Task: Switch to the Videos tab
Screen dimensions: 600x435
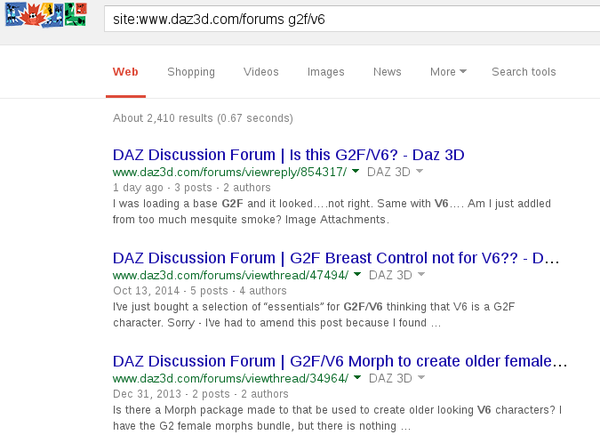Action: coord(261,72)
